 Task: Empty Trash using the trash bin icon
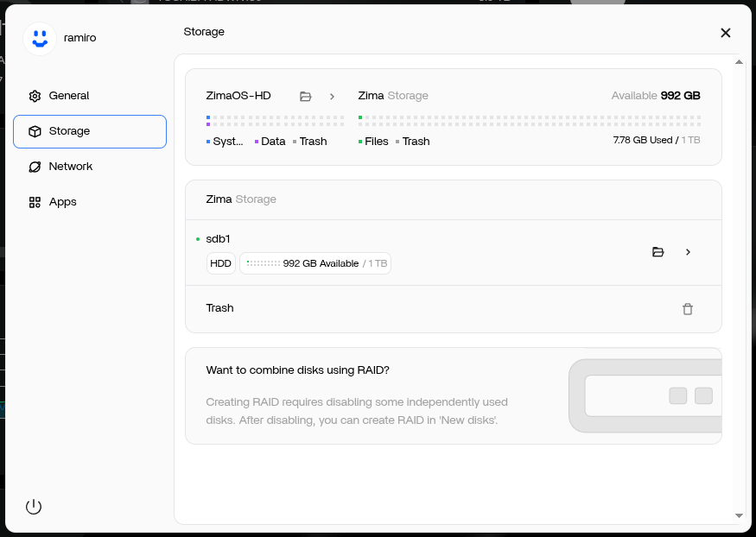click(x=688, y=309)
